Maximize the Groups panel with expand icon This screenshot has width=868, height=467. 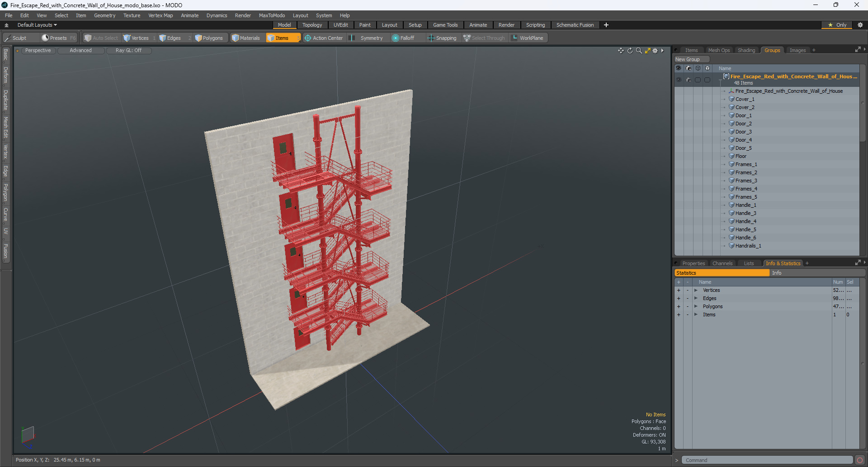(858, 50)
